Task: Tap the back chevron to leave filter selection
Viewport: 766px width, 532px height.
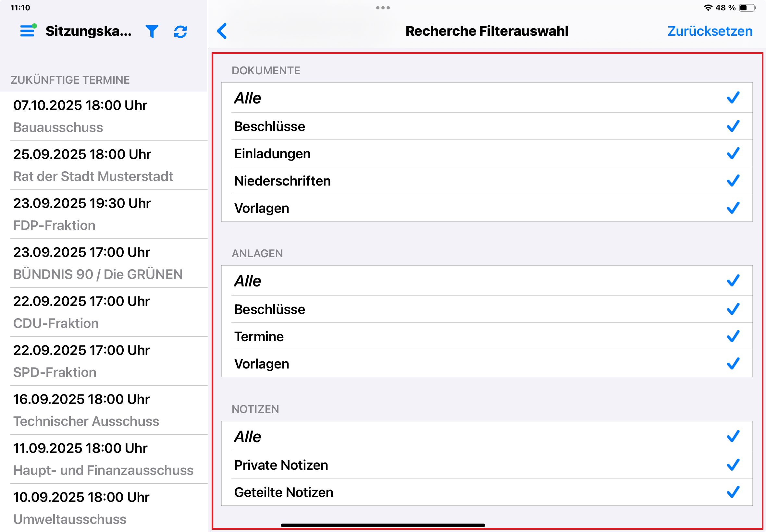Action: point(222,31)
